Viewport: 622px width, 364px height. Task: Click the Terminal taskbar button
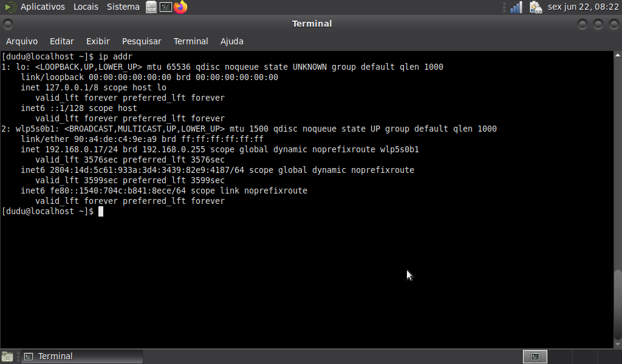[82, 357]
